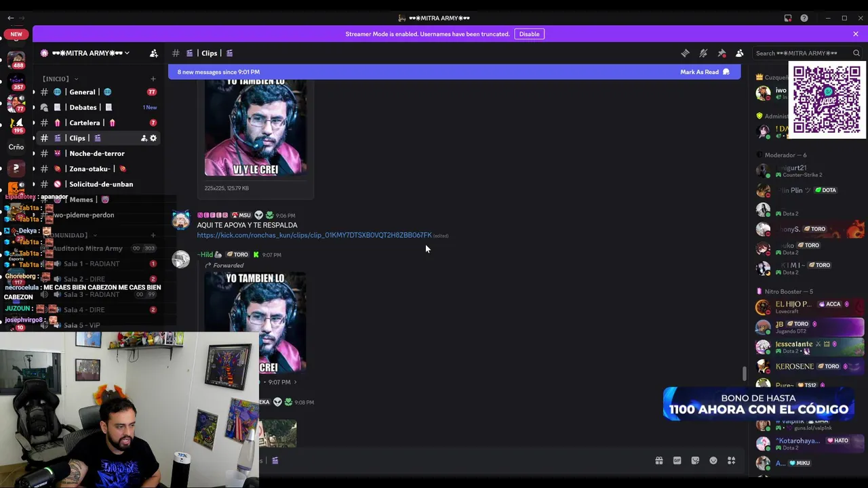
Task: Click the search magnifier icon
Action: 856,53
